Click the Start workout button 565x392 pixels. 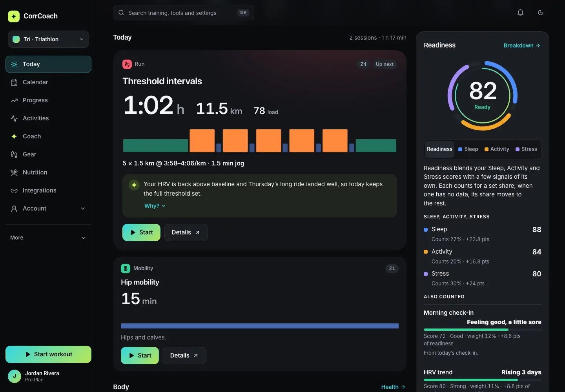coord(48,354)
